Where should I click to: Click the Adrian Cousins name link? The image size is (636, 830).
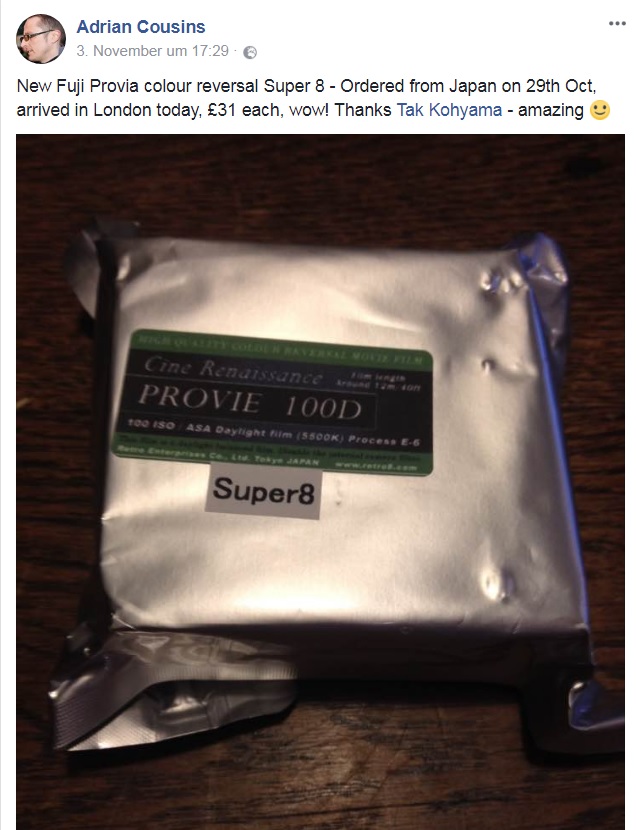point(141,26)
